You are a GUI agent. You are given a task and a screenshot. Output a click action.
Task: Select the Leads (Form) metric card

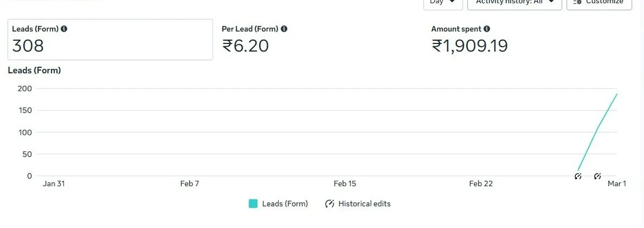coord(110,40)
